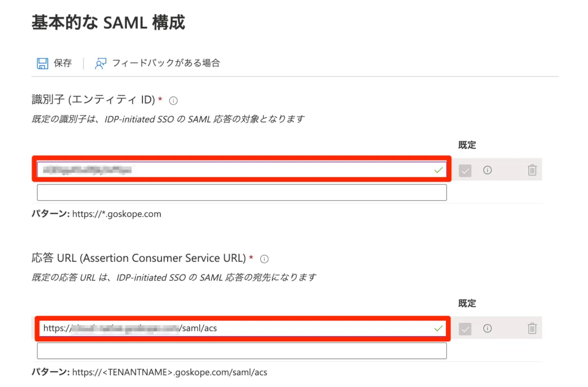Delete the /saml/acs reply URL entry
The image size is (588, 387).
pyautogui.click(x=532, y=328)
